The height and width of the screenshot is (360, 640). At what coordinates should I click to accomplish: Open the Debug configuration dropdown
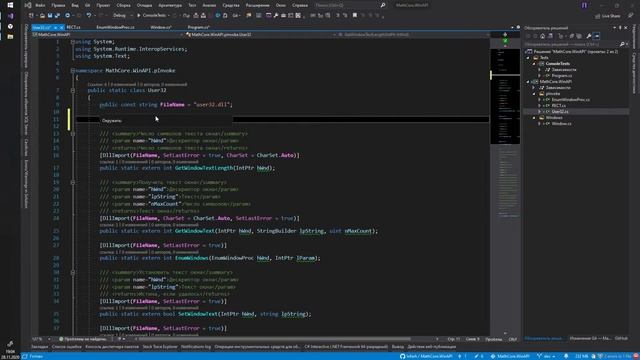click(122, 16)
